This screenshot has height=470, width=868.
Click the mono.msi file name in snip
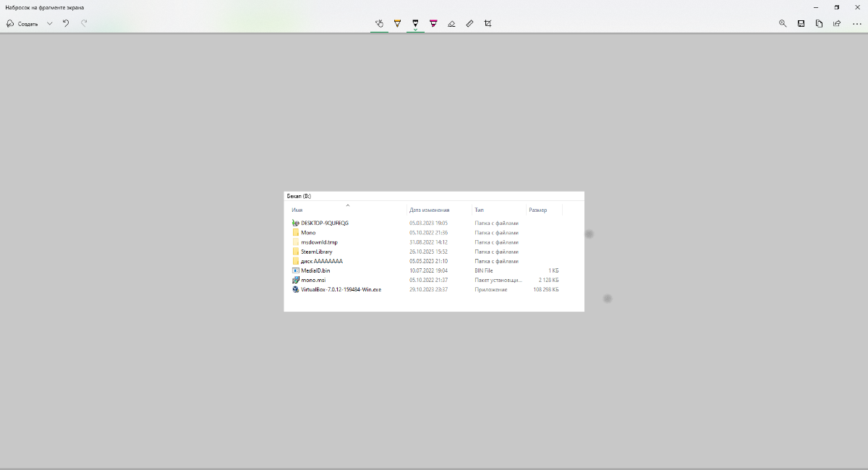click(x=313, y=280)
